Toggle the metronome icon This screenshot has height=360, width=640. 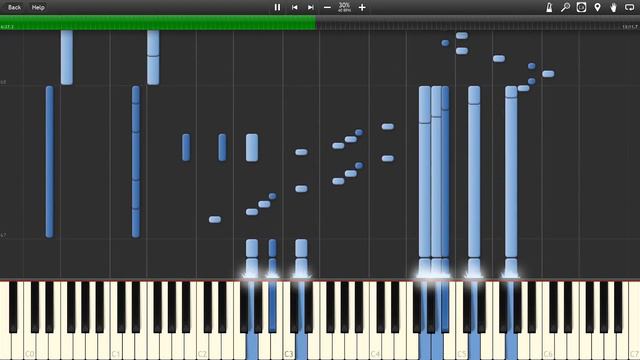[549, 7]
